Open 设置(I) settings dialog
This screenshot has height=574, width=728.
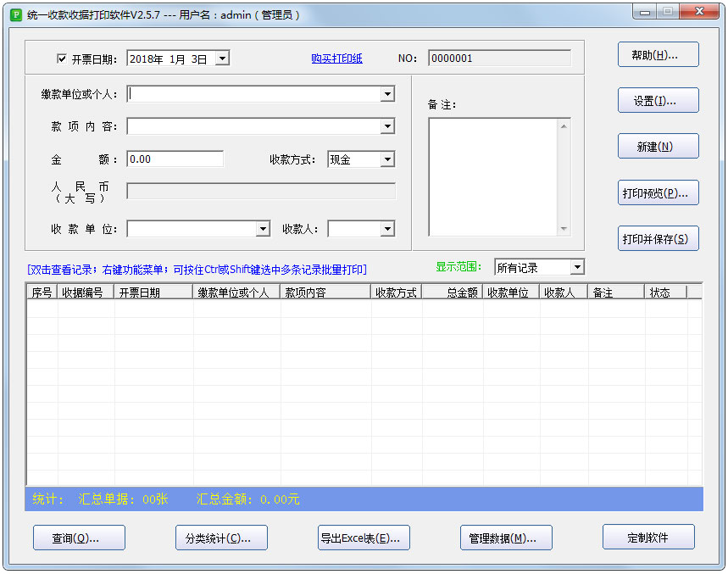click(658, 100)
